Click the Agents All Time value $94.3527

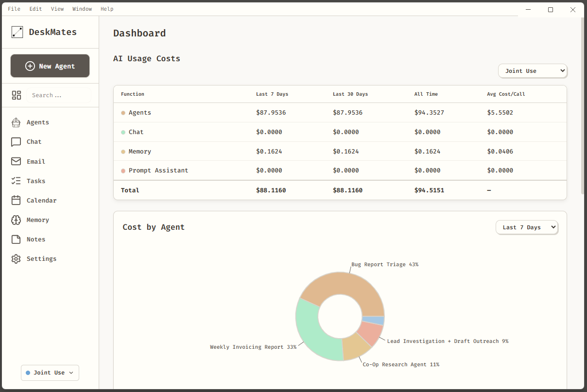[429, 113]
